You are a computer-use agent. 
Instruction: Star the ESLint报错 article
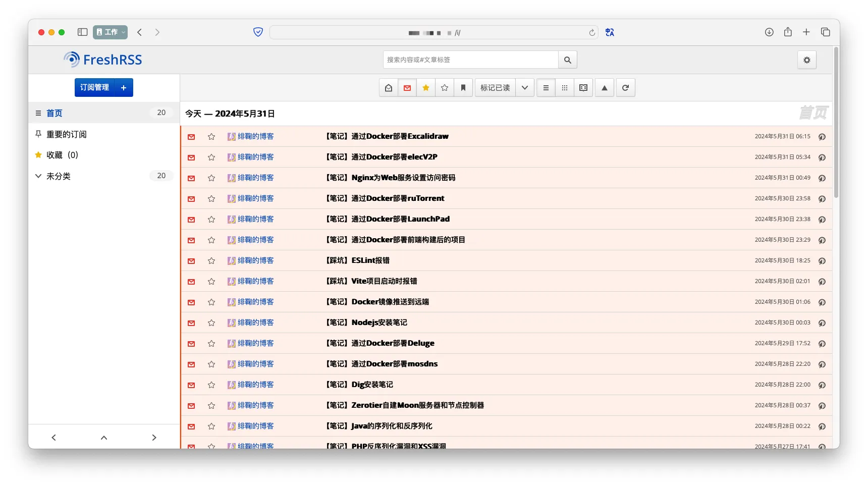tap(211, 261)
